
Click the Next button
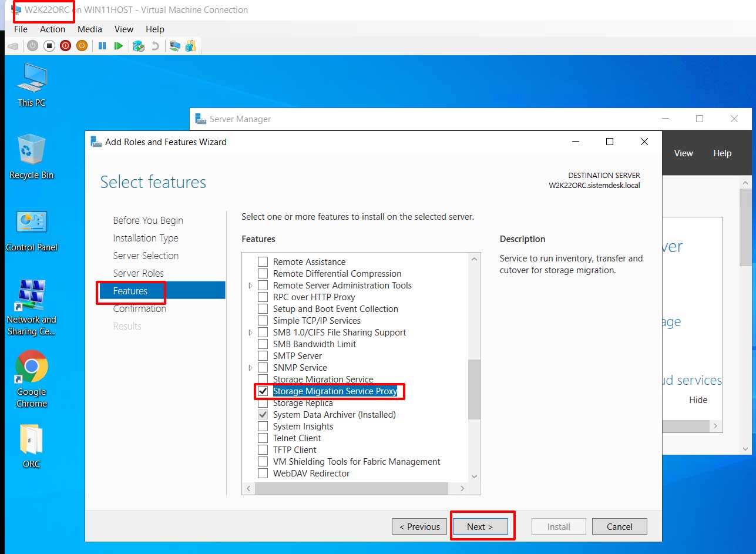[x=480, y=526]
